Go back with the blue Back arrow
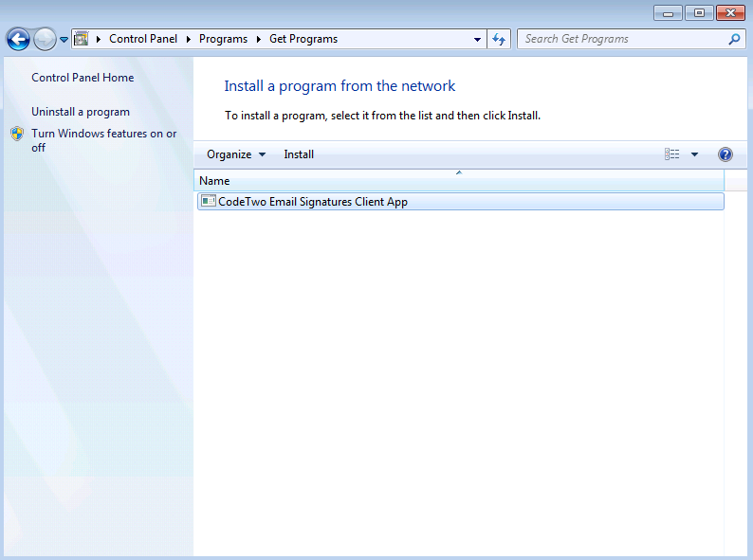753x560 pixels. click(18, 39)
